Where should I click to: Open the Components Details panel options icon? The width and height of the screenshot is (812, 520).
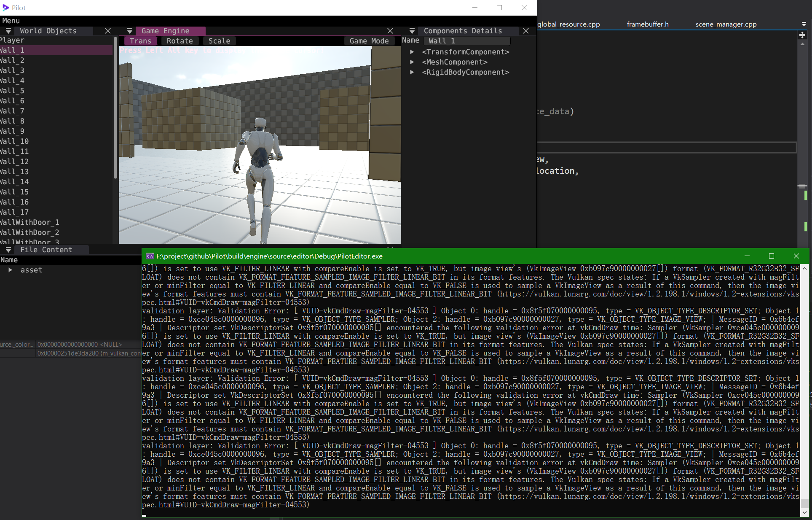412,30
